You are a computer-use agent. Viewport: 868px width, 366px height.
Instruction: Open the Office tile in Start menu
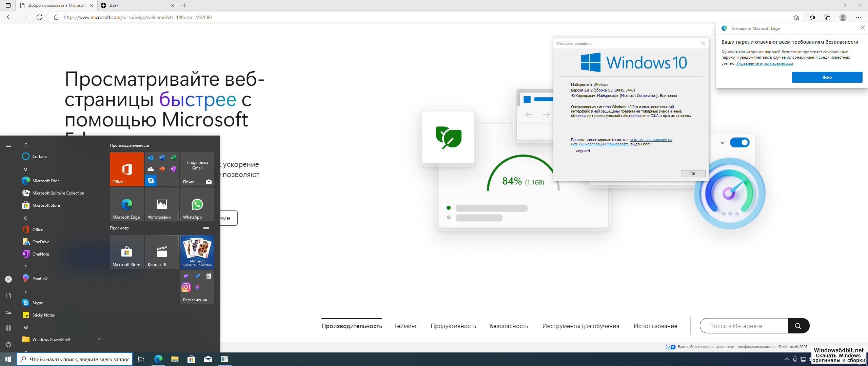(x=126, y=169)
